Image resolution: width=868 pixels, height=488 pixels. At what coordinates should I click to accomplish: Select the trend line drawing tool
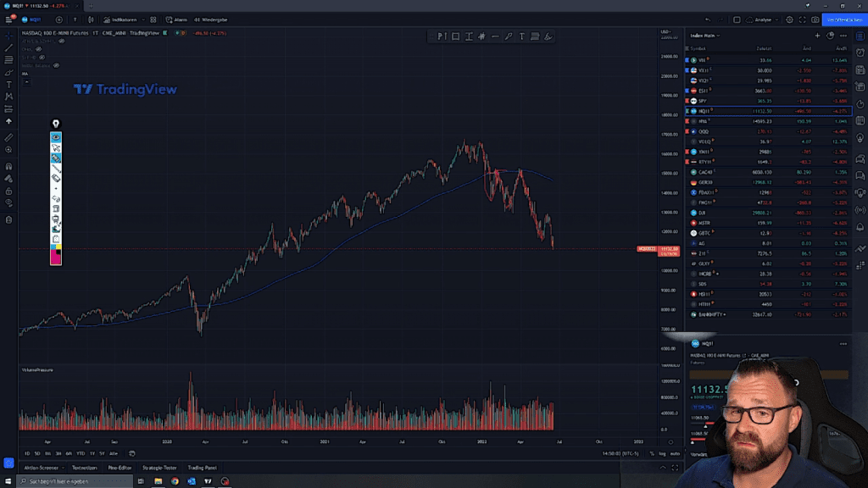8,47
